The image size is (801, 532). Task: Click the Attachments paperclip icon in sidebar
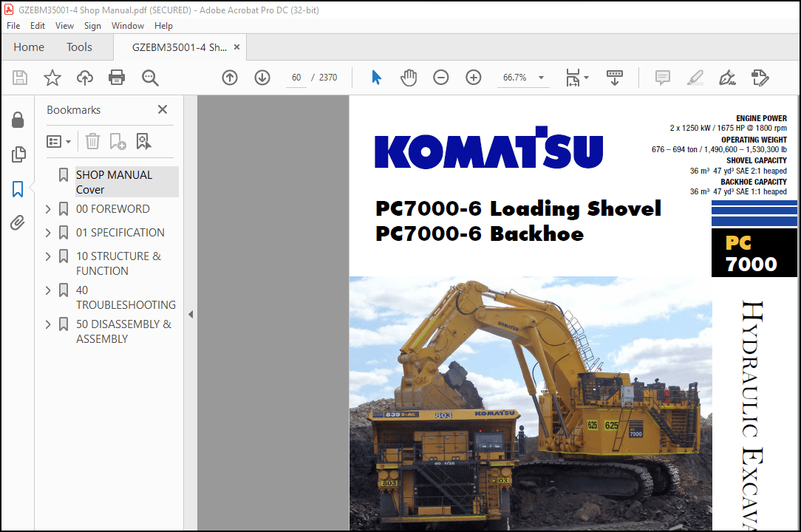pyautogui.click(x=18, y=222)
